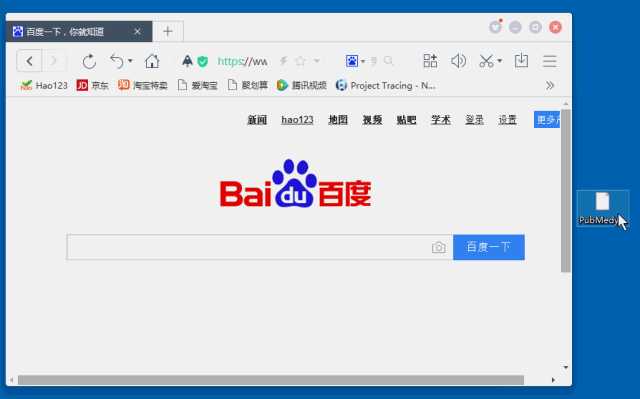Screen dimensions: 640x399
Task: Open the 新闻 link on Baidu
Action: coord(257,120)
